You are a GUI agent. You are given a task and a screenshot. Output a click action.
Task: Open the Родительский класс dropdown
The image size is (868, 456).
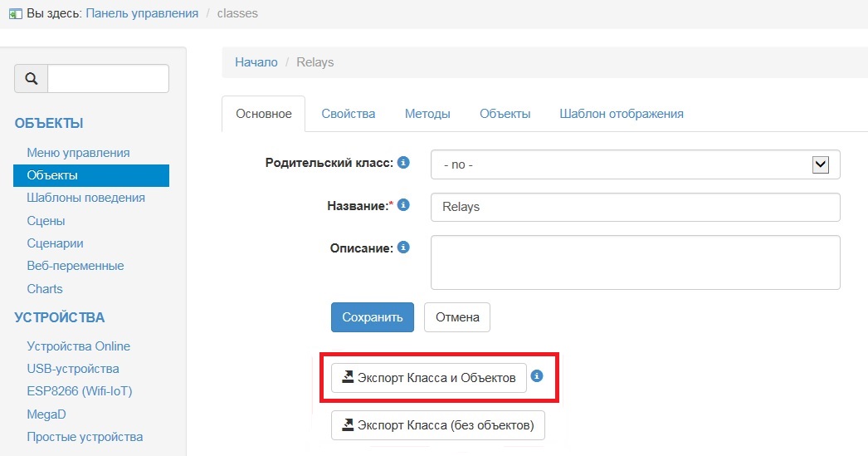[x=635, y=164]
